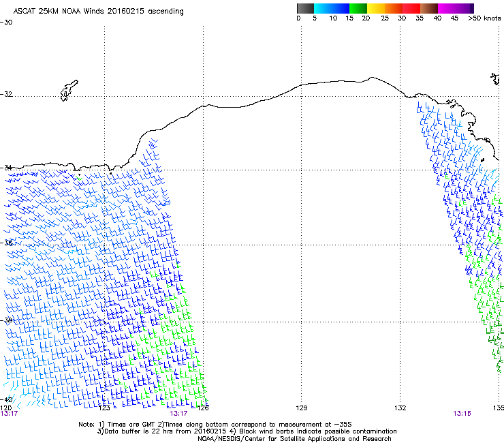Click the '129' longitude axis label

click(x=301, y=408)
